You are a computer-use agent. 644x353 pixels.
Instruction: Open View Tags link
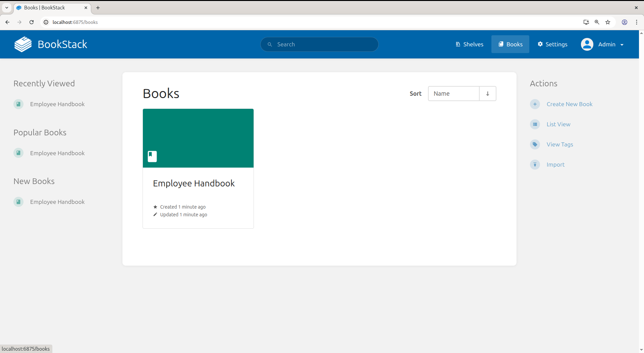point(560,144)
